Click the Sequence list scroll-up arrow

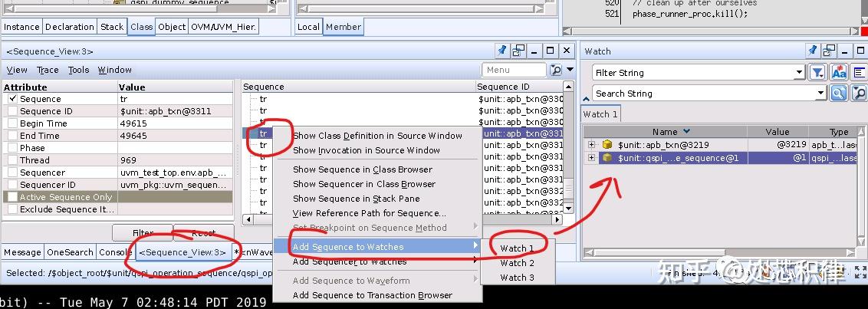568,87
